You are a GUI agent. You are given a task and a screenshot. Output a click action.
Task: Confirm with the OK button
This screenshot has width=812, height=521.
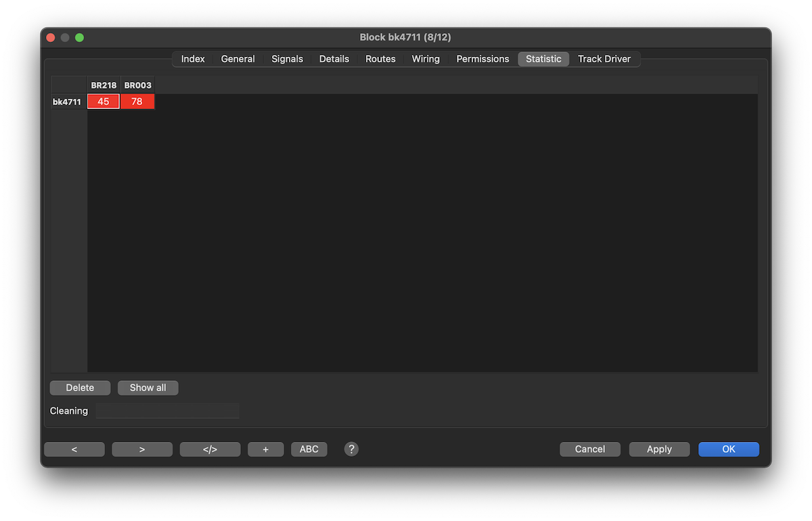728,449
